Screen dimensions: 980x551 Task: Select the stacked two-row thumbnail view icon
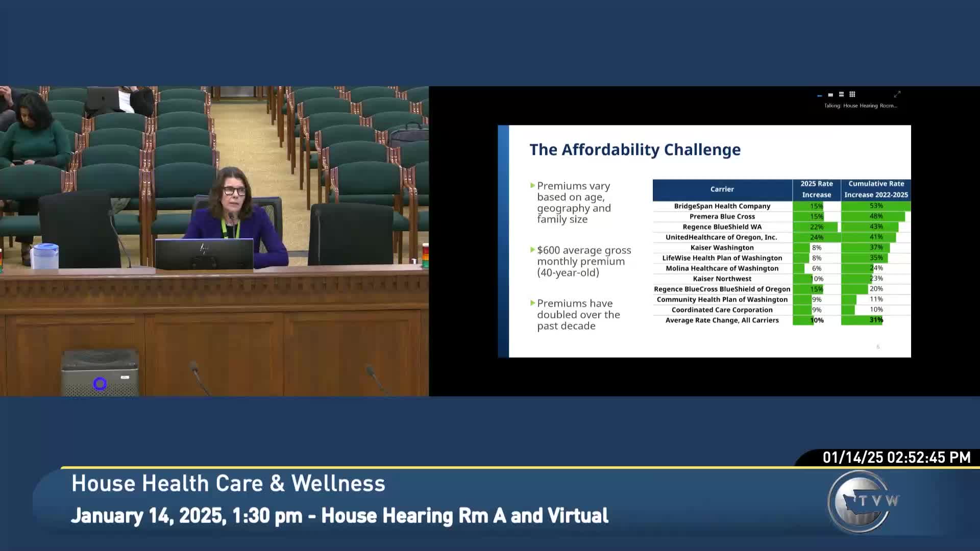841,94
